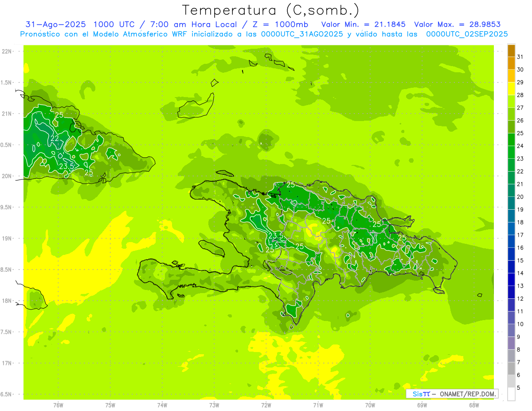Select the '9.5N' latitude label

(x=6, y=207)
